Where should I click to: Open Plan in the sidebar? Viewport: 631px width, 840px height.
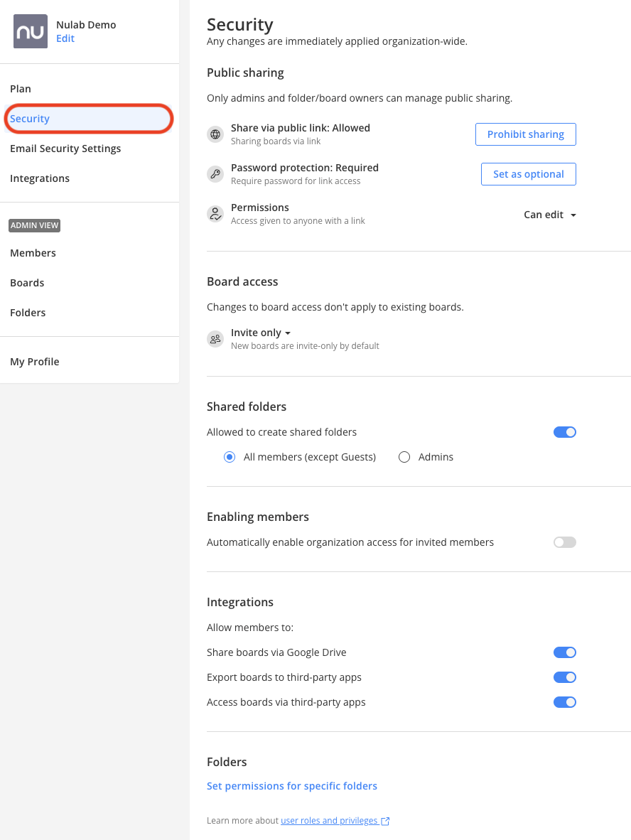click(21, 89)
